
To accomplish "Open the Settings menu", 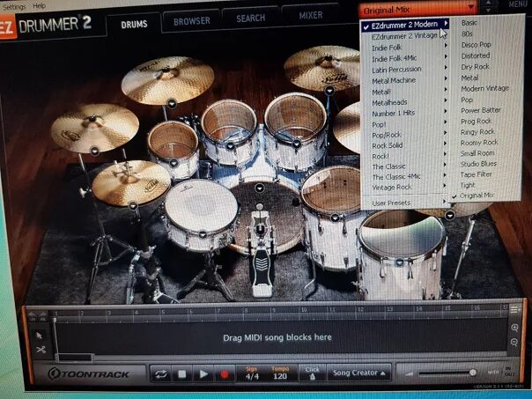I will 14,6.
